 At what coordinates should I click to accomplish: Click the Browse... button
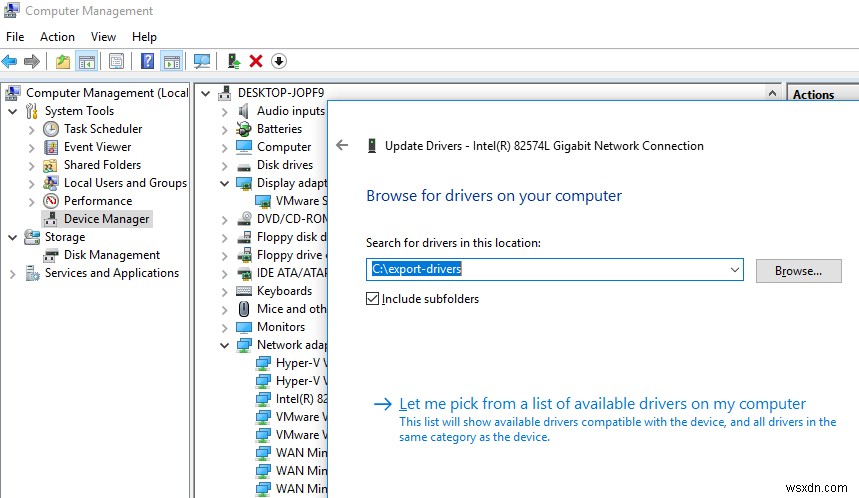[798, 271]
